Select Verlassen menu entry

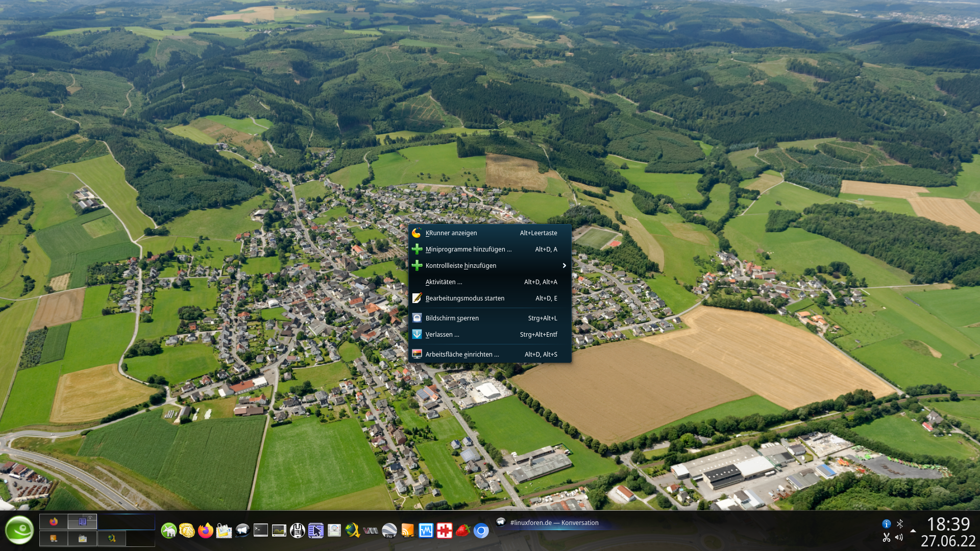click(490, 334)
